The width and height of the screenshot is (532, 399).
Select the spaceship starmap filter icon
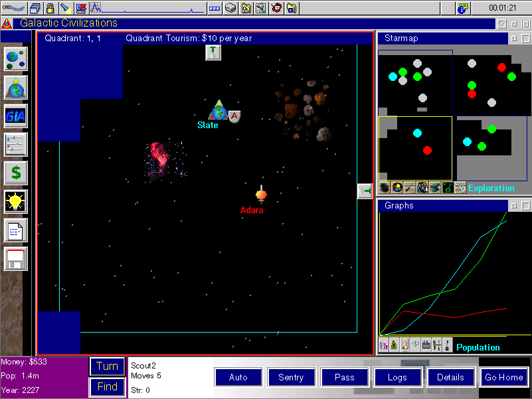pos(460,188)
